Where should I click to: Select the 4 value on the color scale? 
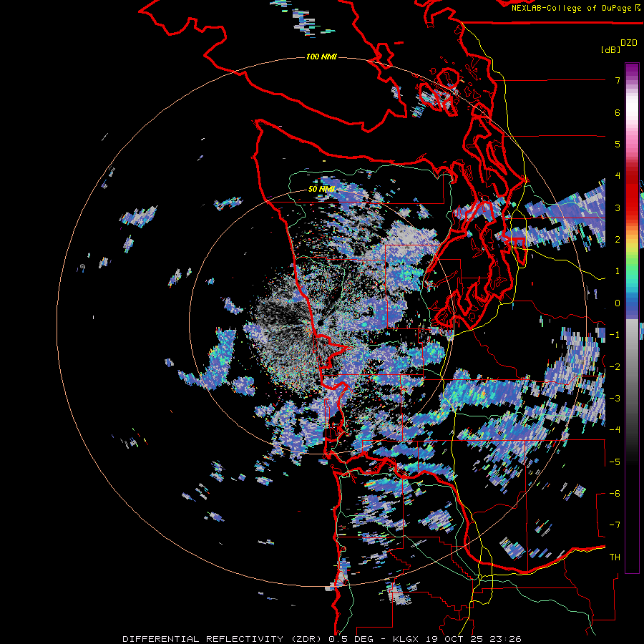(x=618, y=176)
